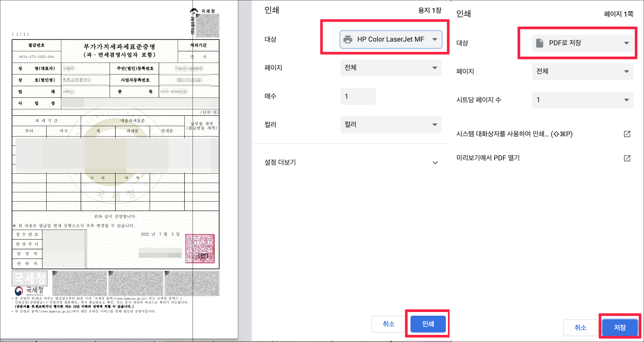Open the 페이지 '전체' dropdown in the right print panel
The height and width of the screenshot is (342, 644).
click(583, 71)
